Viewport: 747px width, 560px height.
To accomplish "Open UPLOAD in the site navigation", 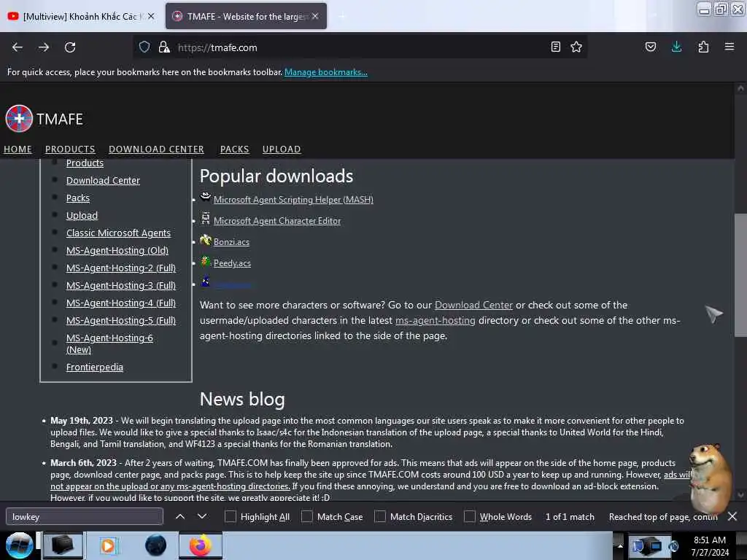I will [x=282, y=149].
